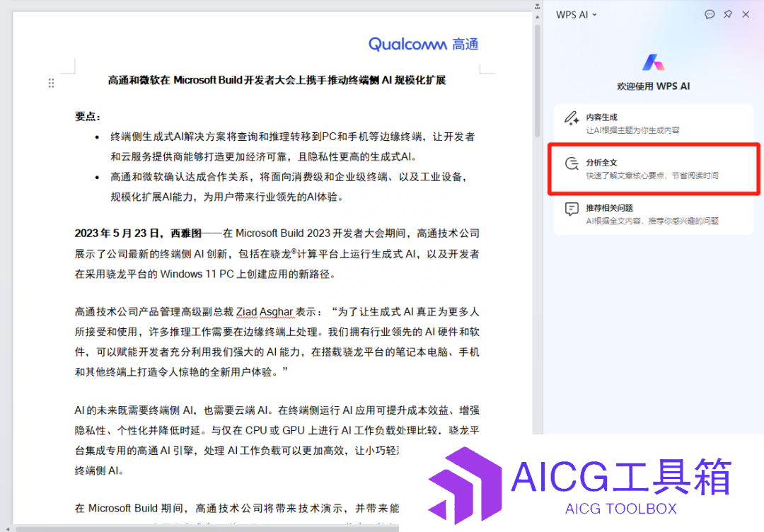Image resolution: width=764 pixels, height=532 pixels.
Task: Choose the 内容生成 option
Action: point(654,123)
